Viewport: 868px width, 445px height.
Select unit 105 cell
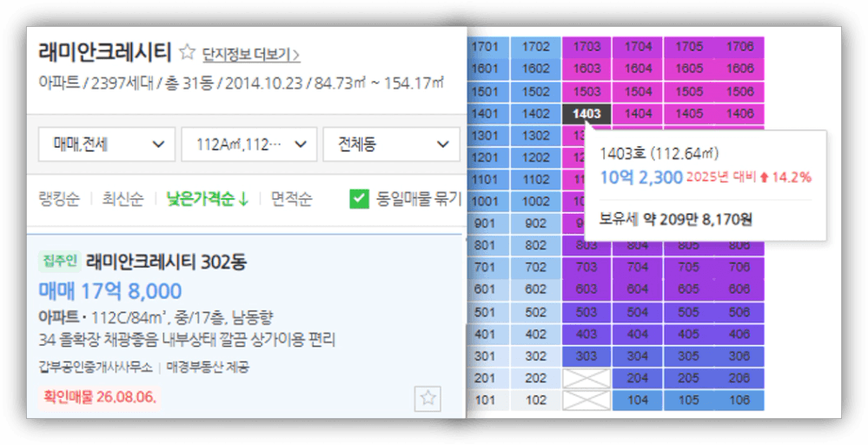(x=688, y=400)
